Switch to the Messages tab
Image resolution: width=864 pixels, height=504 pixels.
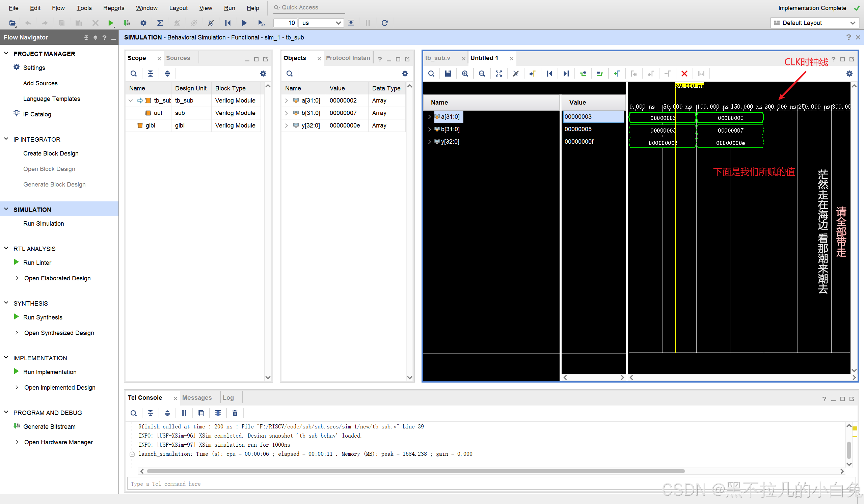[197, 397]
